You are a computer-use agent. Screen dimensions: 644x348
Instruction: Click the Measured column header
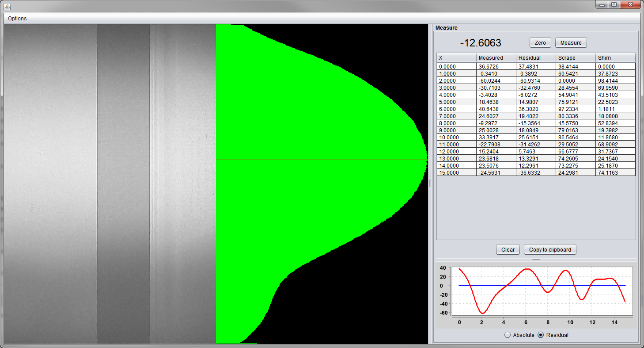[496, 58]
